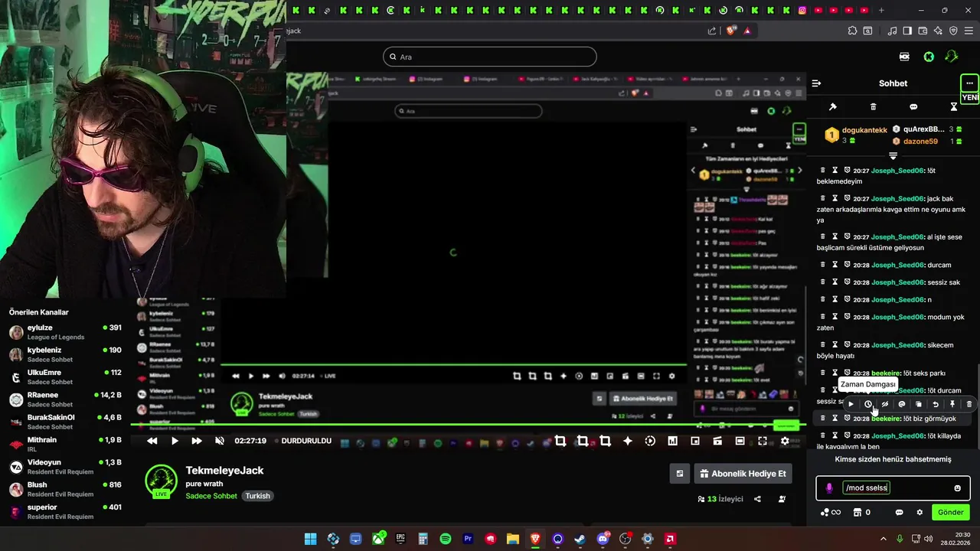Click Joseph_Seed06 username on durcam message

point(897,265)
